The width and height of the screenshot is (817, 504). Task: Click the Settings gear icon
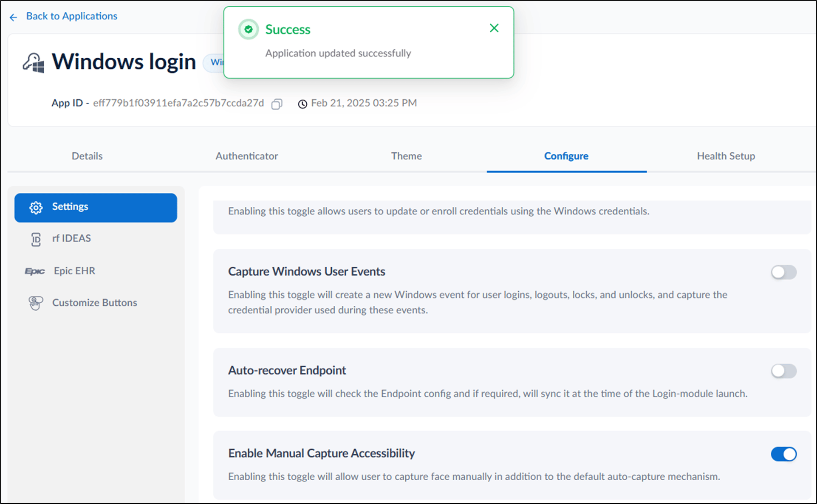click(x=36, y=208)
